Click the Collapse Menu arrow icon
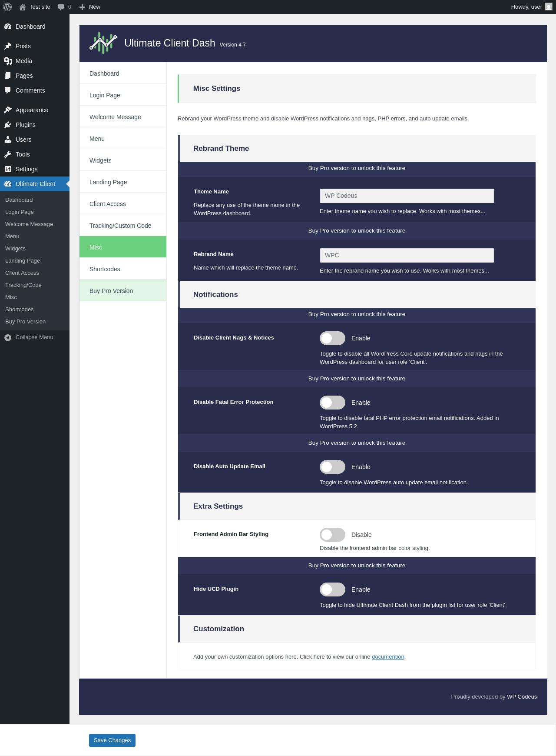The width and height of the screenshot is (556, 756). (8, 337)
